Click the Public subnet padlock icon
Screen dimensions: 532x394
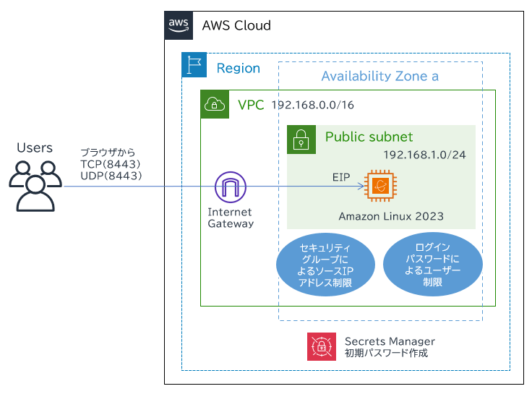pos(301,140)
